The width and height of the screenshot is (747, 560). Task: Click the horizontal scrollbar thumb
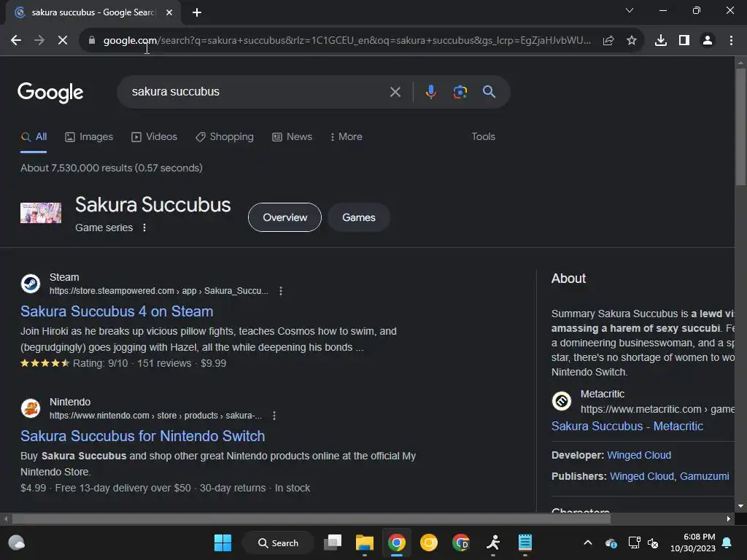coord(311,518)
